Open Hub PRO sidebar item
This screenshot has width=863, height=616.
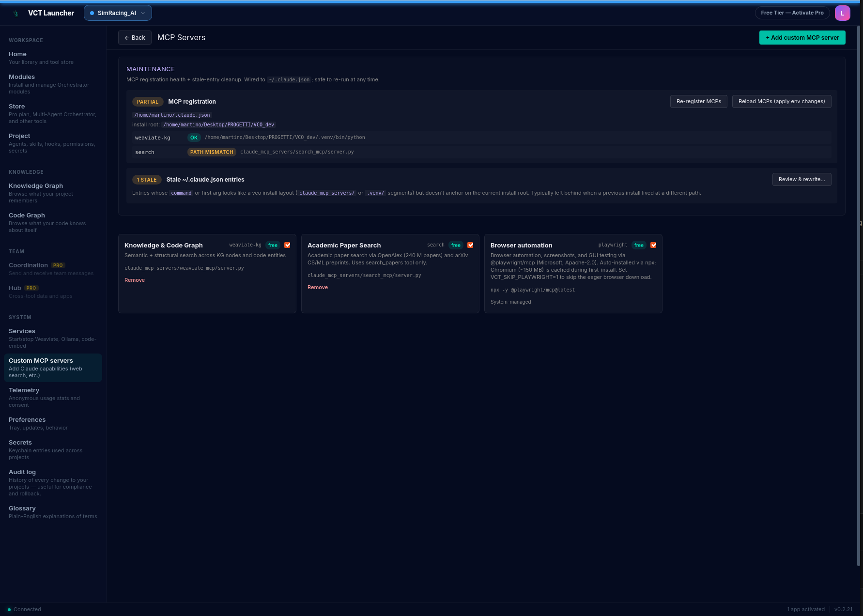53,292
